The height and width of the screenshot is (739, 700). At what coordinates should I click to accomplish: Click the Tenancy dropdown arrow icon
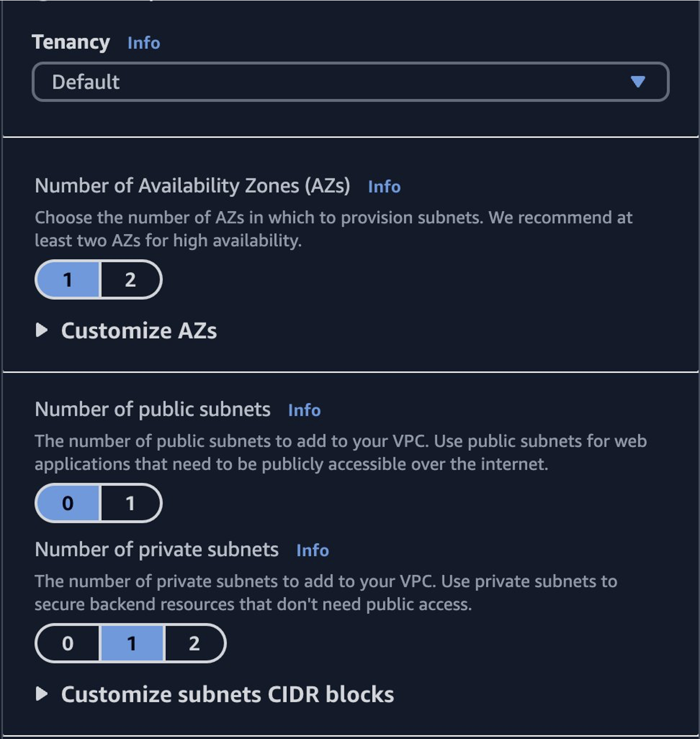(x=638, y=81)
